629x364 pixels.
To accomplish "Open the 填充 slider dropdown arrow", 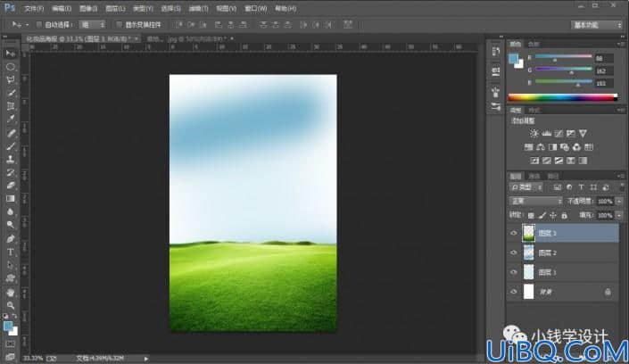I will pyautogui.click(x=619, y=216).
